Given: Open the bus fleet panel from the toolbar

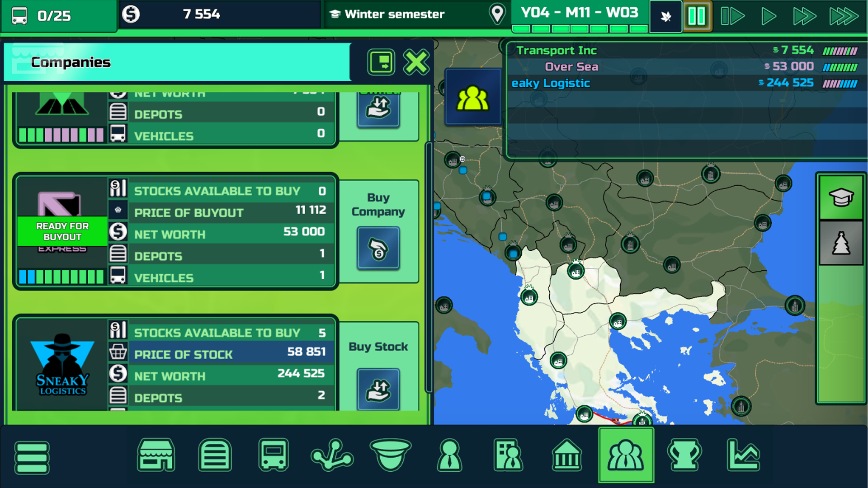Looking at the screenshot, I should click(274, 455).
